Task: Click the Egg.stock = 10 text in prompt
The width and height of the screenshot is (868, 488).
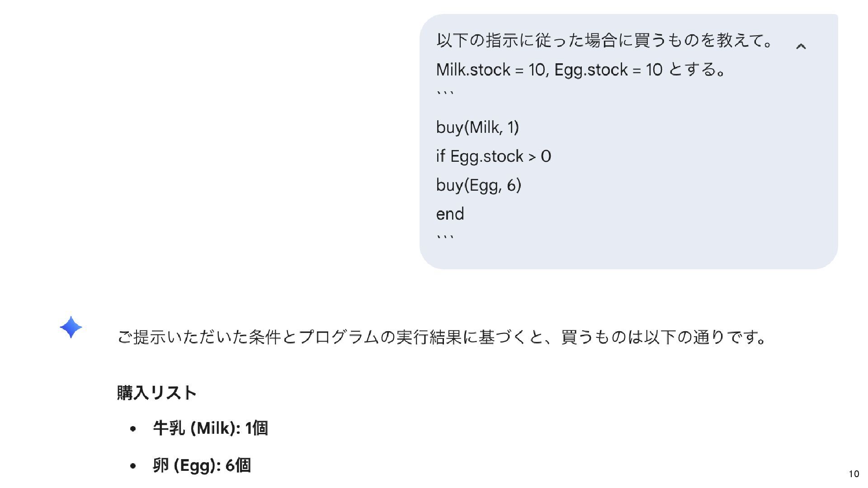Action: tap(608, 70)
